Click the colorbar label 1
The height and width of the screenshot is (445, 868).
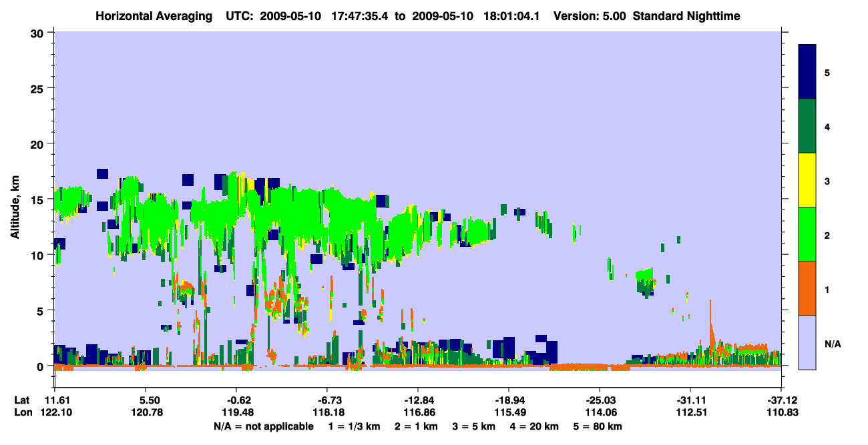click(827, 290)
